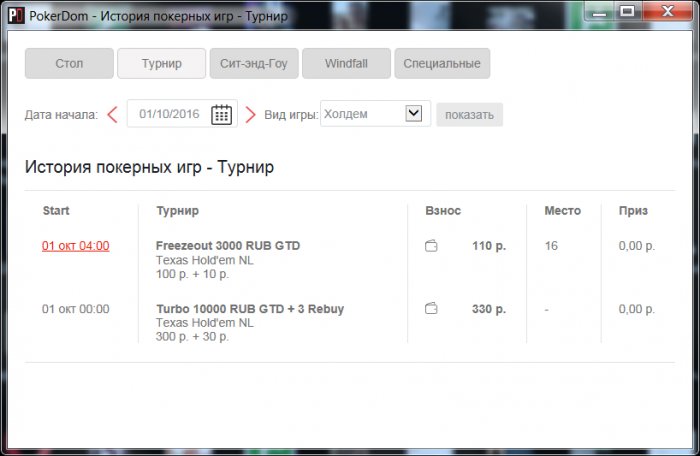Click the 01 окт 00:00 start time
Viewport: 700px width, 456px height.
[x=75, y=309]
